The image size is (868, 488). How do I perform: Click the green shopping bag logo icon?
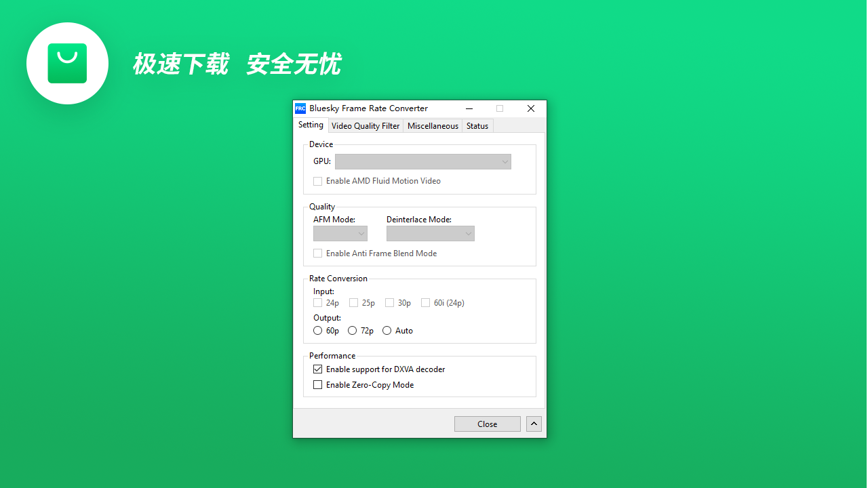point(67,63)
